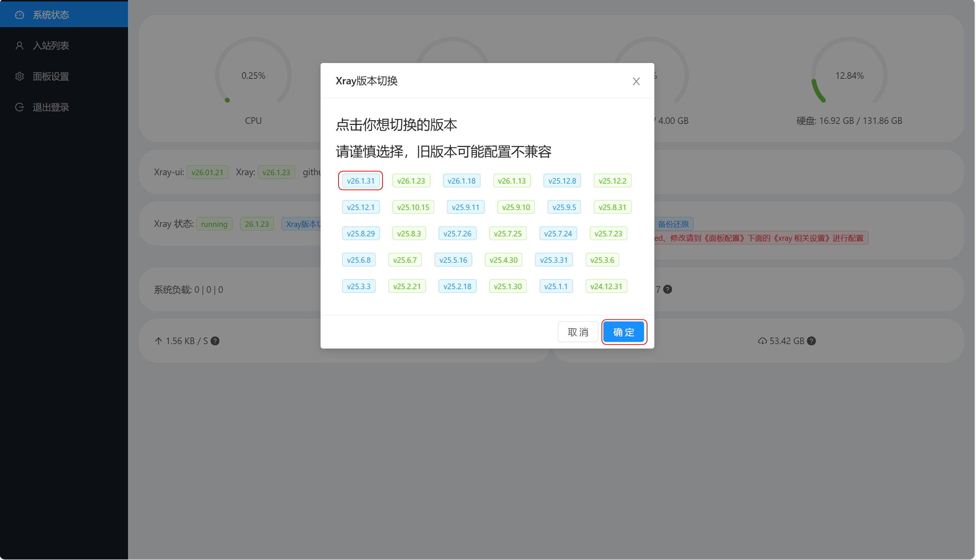Select version v25.1.1
Viewport: 976px width, 560px height.
coord(556,287)
